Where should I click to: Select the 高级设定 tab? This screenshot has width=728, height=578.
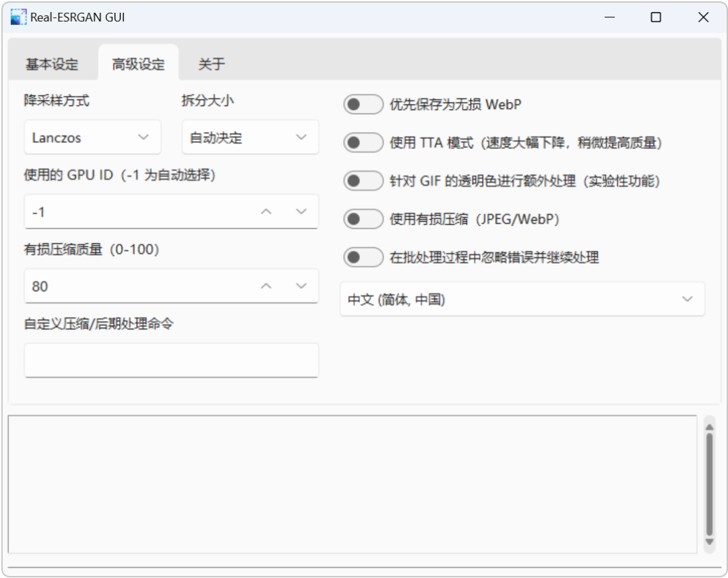(x=138, y=63)
